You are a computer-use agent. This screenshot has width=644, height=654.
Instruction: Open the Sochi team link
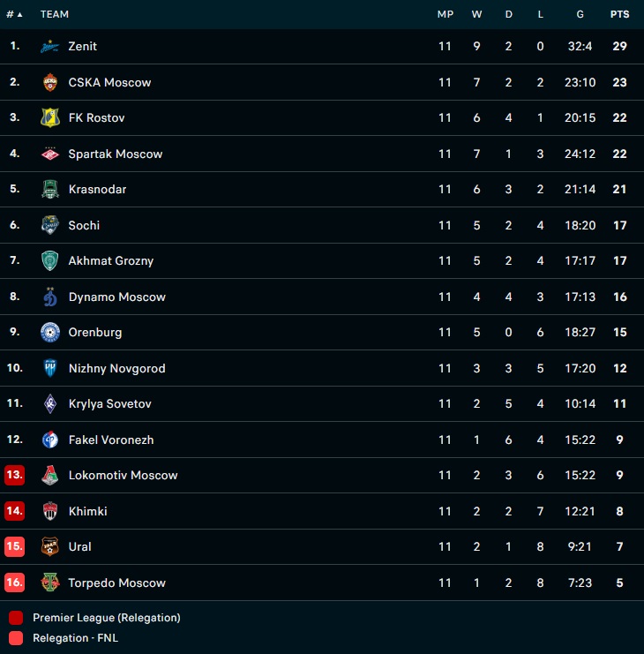coord(84,225)
